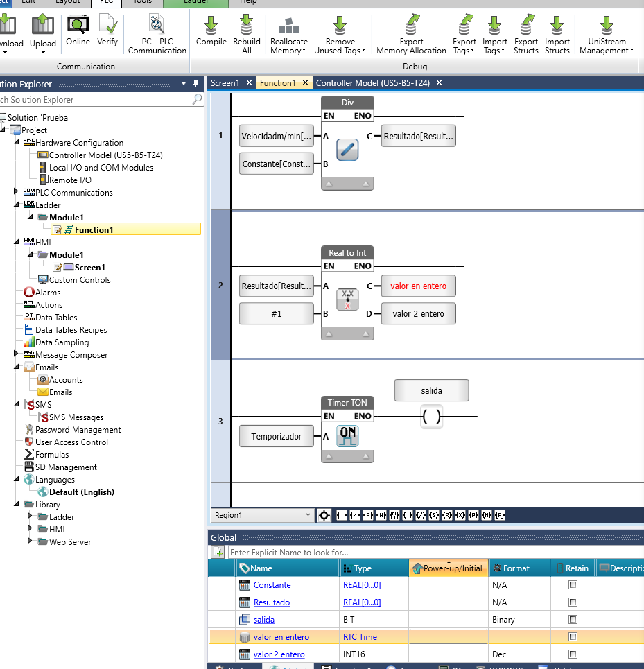Switch to the Screen1 tab
This screenshot has height=669, width=644.
tap(226, 82)
